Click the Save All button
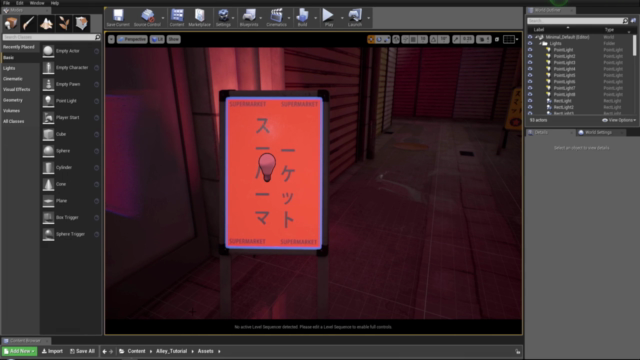This screenshot has width=640, height=360. coord(82,351)
